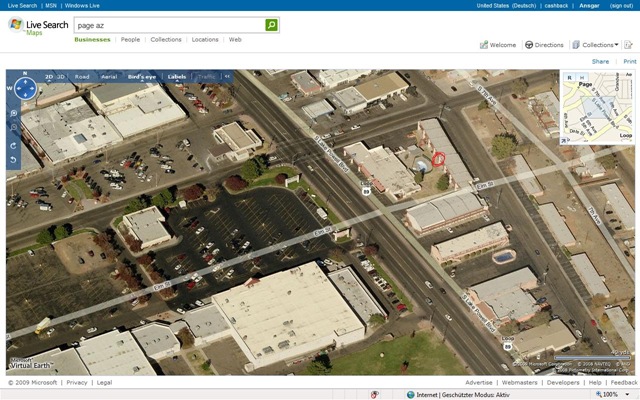The width and height of the screenshot is (640, 400).
Task: Open Directions with the steering wheel icon
Action: [x=530, y=45]
